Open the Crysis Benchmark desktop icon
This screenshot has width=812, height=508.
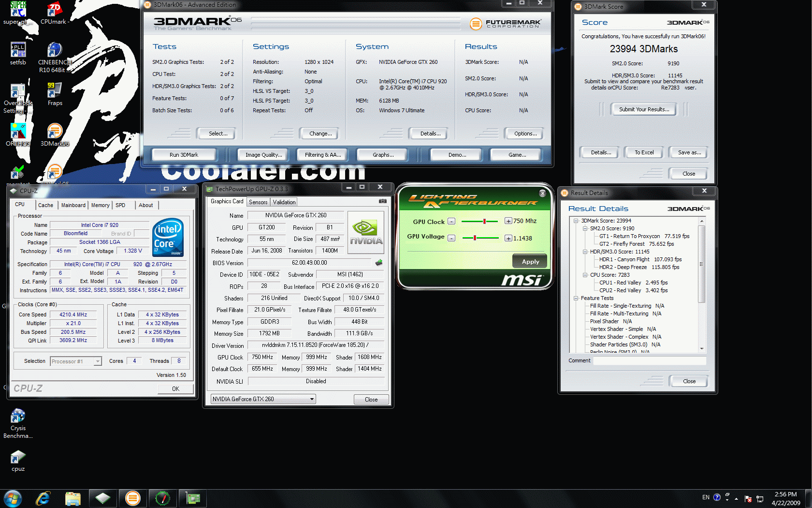tap(18, 424)
